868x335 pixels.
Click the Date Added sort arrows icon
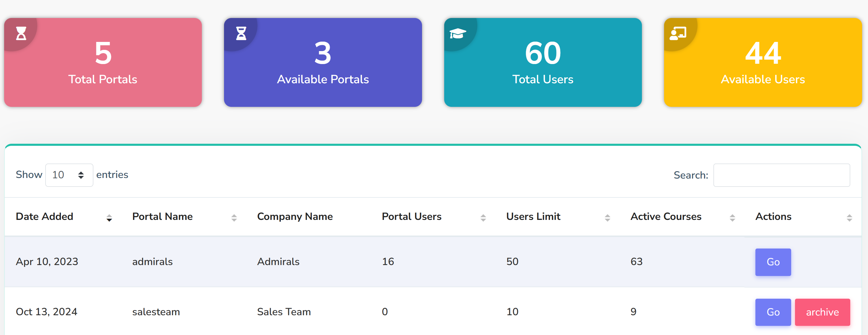point(109,218)
